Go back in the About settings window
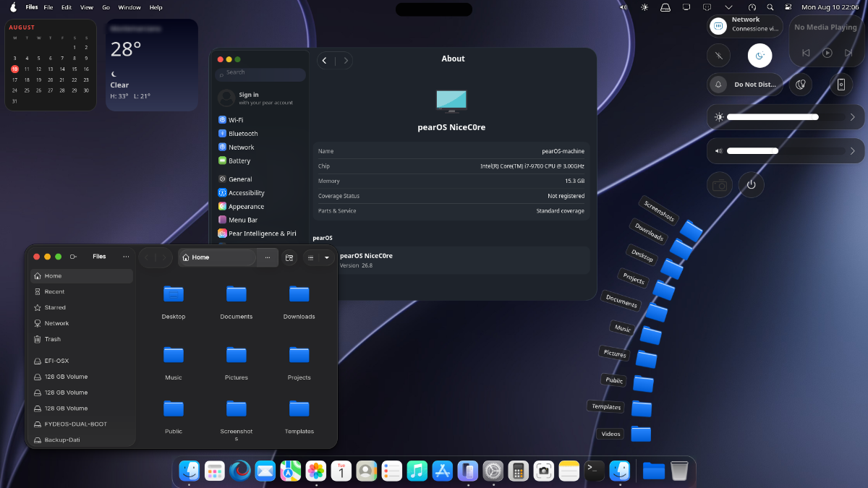This screenshot has height=488, width=868. click(x=325, y=61)
